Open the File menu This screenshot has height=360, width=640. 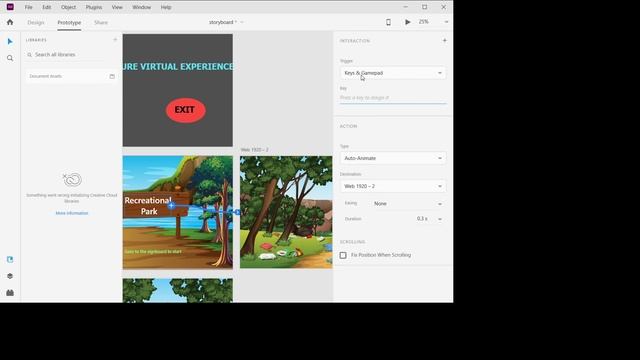pyautogui.click(x=29, y=7)
